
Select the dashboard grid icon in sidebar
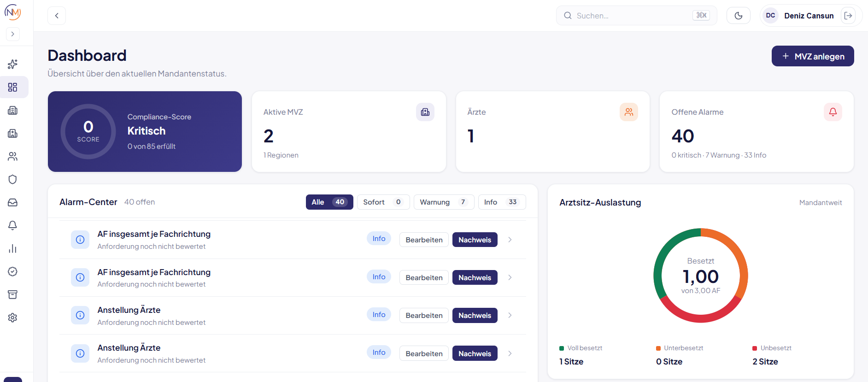pos(12,87)
